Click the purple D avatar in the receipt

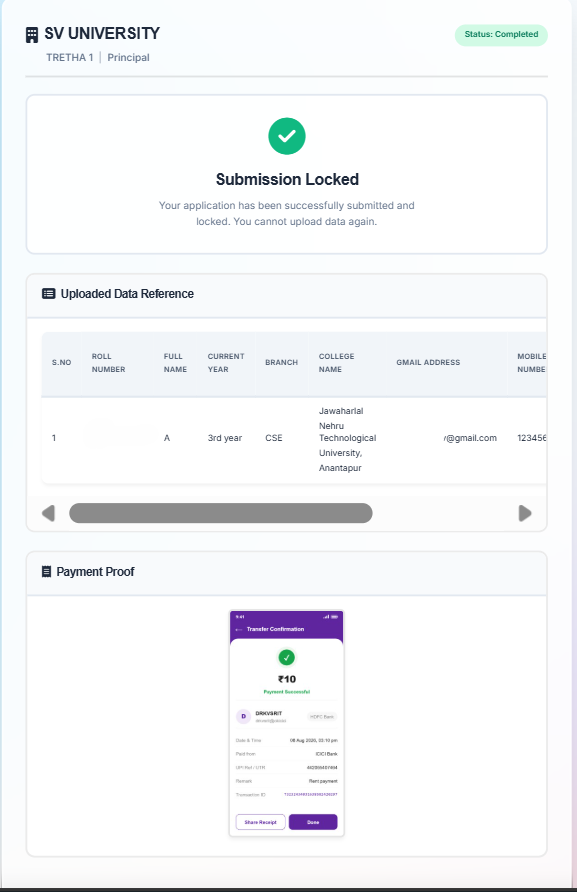tap(244, 716)
